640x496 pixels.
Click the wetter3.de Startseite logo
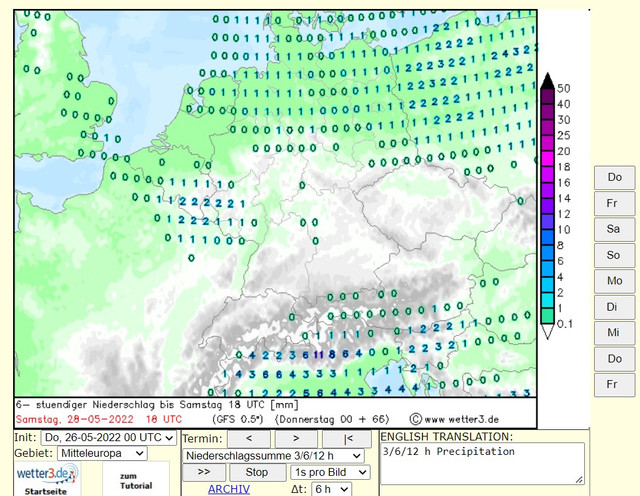coord(47,479)
